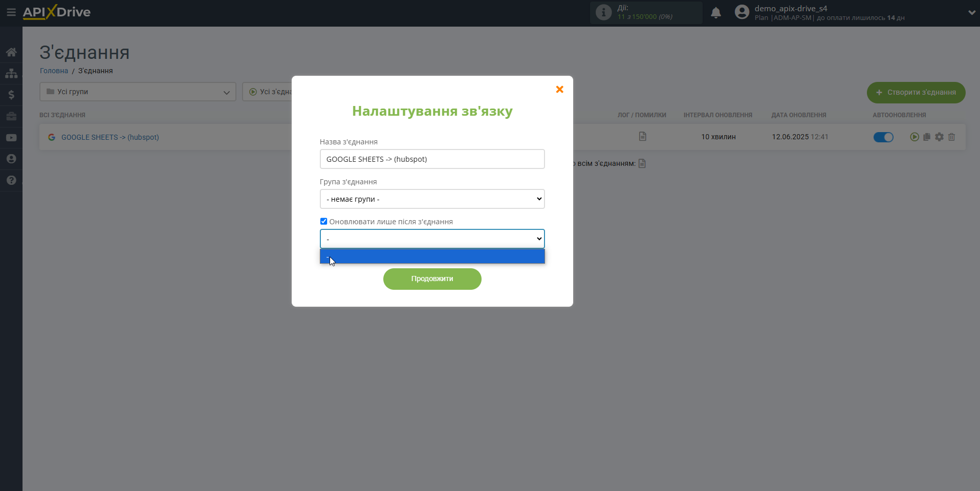This screenshot has height=491, width=980.
Task: Go to 'Головна' breadcrumb link
Action: tap(54, 71)
